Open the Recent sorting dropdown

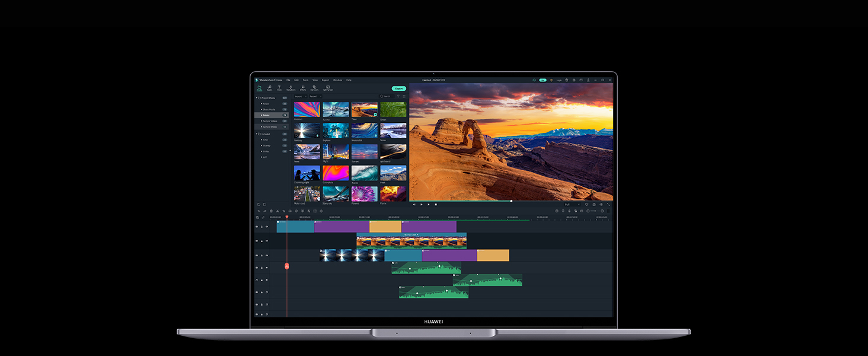(315, 97)
